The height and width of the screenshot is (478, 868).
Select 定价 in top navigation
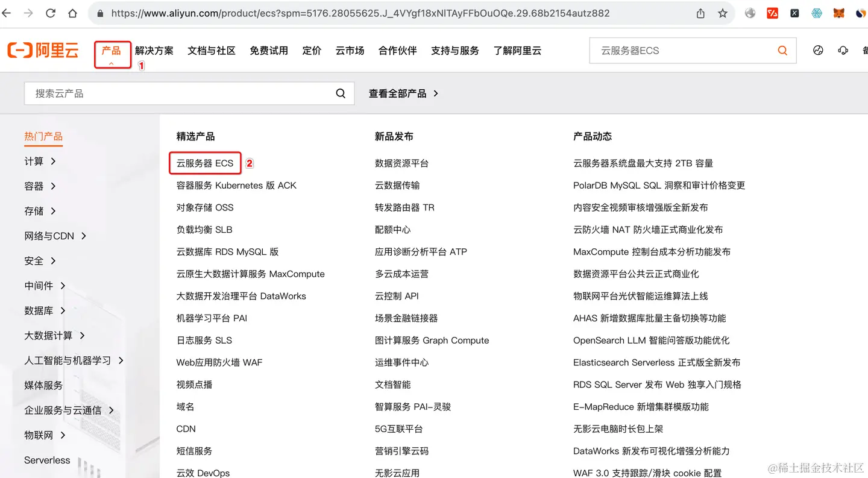(x=312, y=51)
